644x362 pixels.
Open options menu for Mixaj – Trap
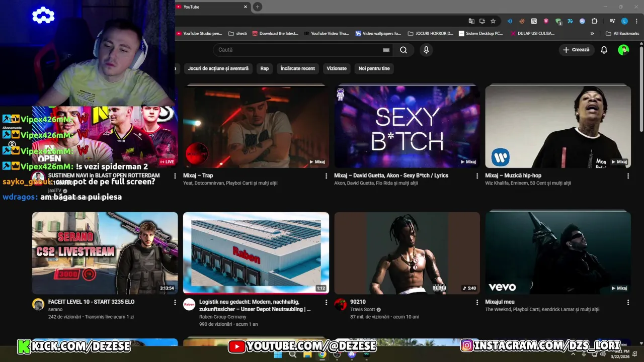[x=326, y=176]
